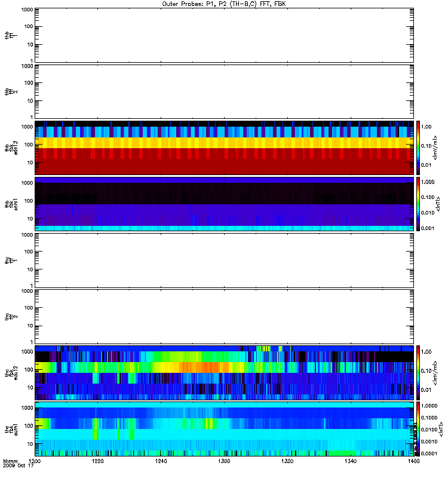
Task: Click the '10' tick of thc fff 2 axis
Action: pyautogui.click(x=30, y=326)
